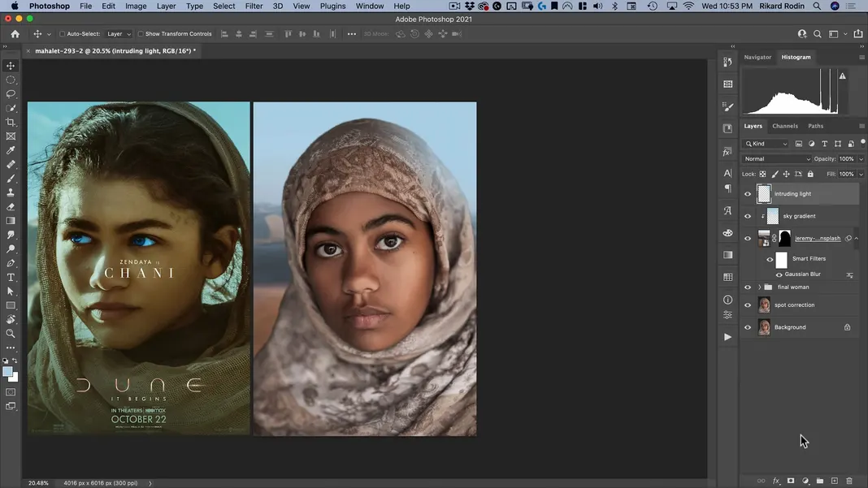Add a layer mask

[791, 481]
